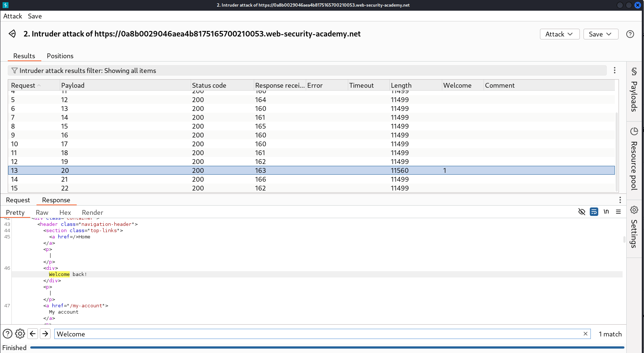Sort by the Response received column header
Viewport: 644px width, 353px height.
tap(280, 85)
